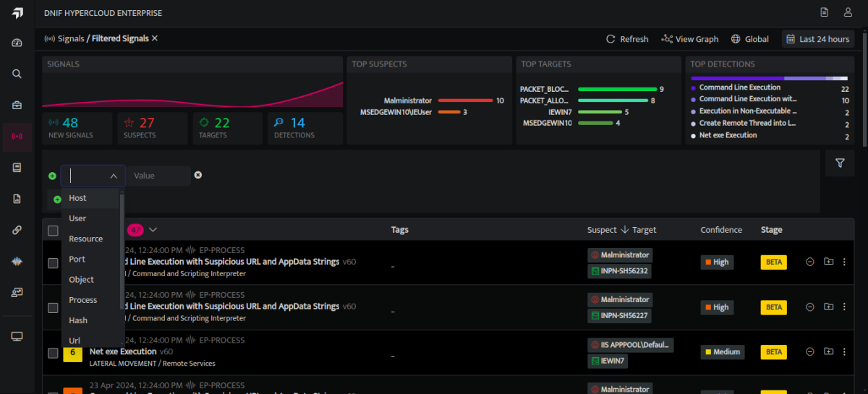Click the Malministrator red bar in Top Suspects

pyautogui.click(x=465, y=100)
